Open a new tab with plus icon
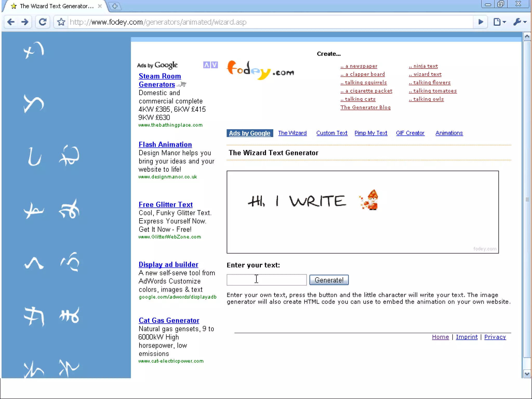Viewport: 532px width, 399px height. (x=115, y=6)
